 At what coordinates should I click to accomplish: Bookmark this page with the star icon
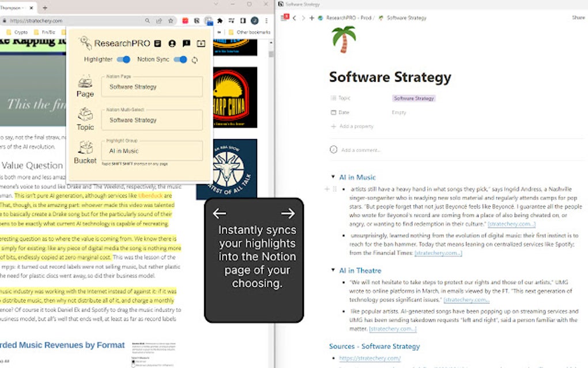click(x=171, y=21)
